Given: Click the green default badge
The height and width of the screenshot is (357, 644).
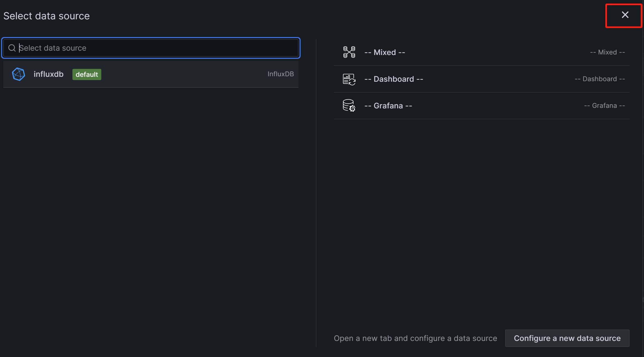Looking at the screenshot, I should point(87,74).
